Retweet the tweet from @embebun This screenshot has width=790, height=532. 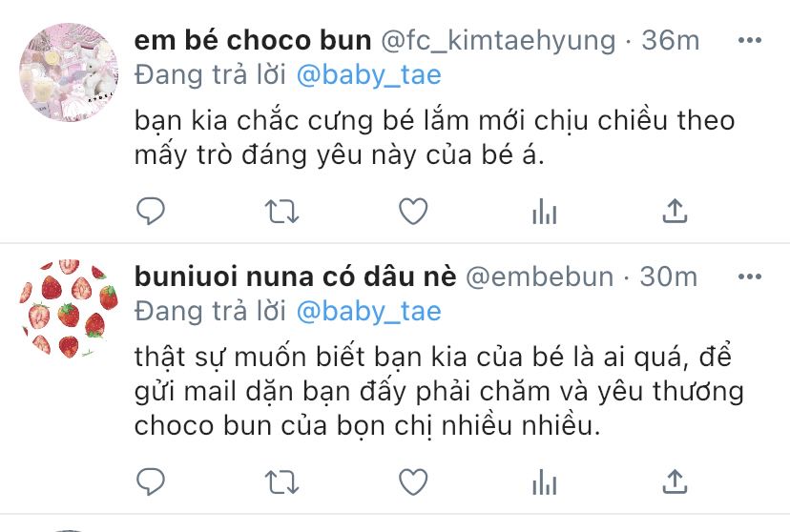[x=281, y=482]
